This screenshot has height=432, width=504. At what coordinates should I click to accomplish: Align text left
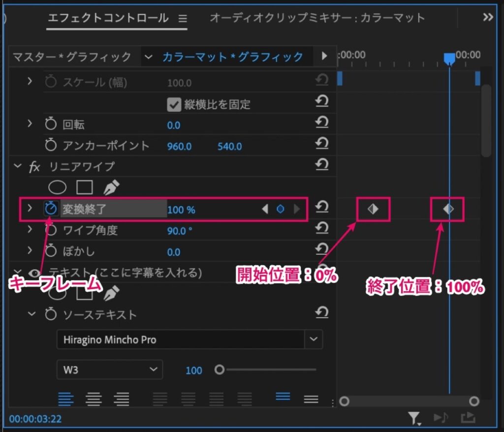tap(66, 399)
